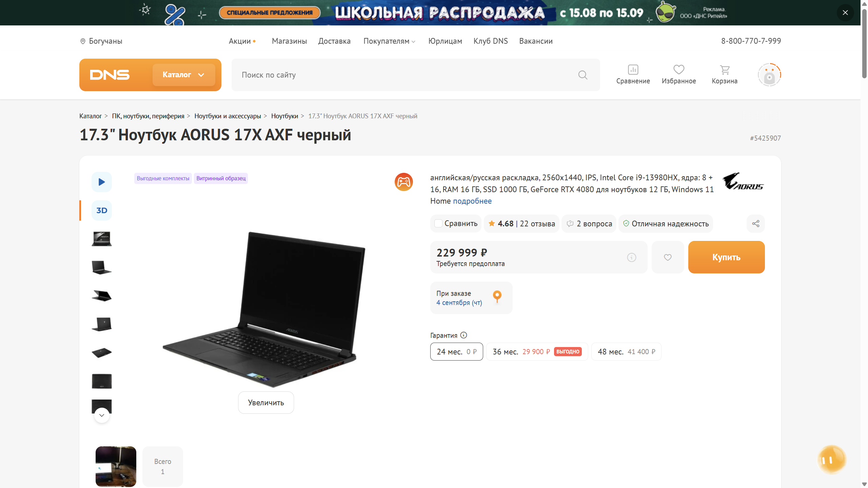Open the user profile avatar icon
Image resolution: width=868 pixels, height=488 pixels.
point(769,75)
